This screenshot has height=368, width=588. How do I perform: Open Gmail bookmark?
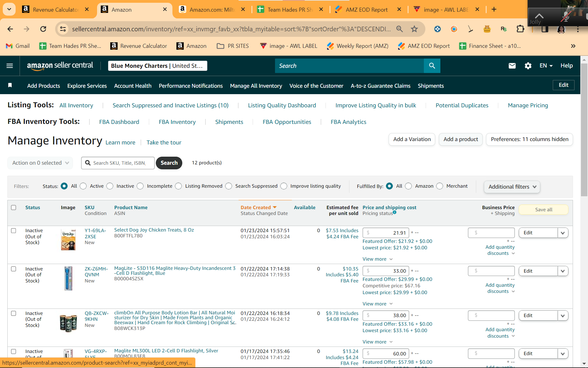click(x=18, y=46)
